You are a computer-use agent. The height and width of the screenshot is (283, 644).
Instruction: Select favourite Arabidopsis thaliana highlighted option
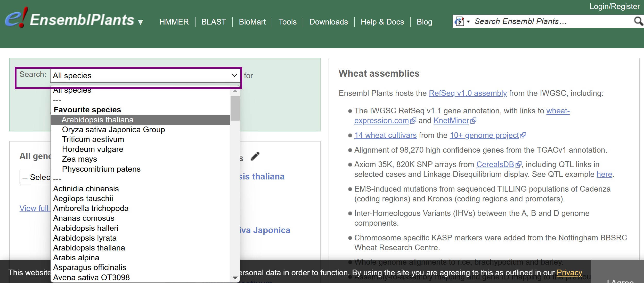click(x=140, y=120)
